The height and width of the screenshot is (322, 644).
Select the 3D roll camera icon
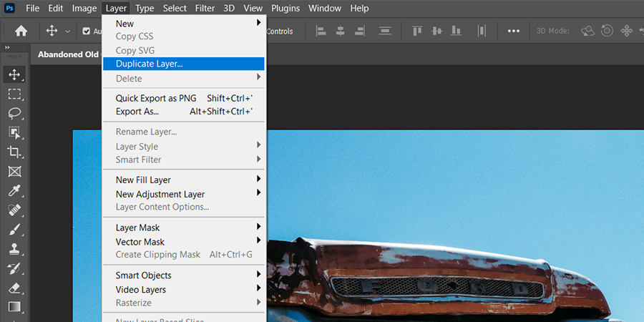pyautogui.click(x=607, y=31)
